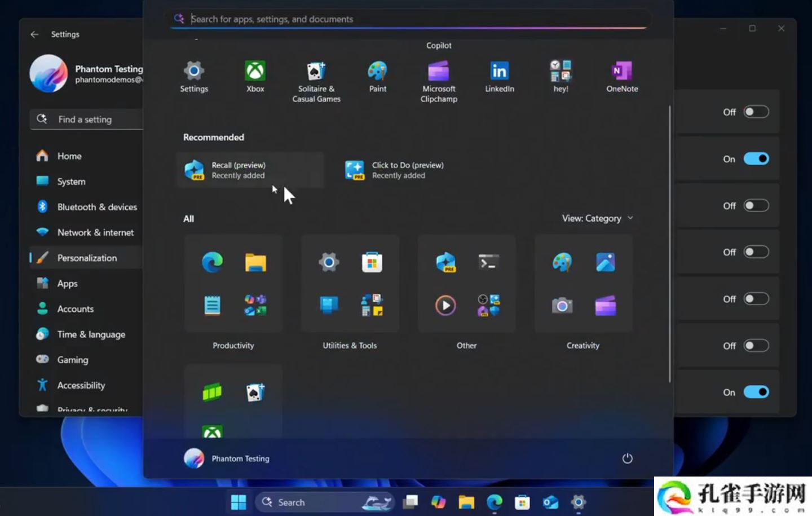
Task: Open Terminal in Other category
Action: point(488,262)
